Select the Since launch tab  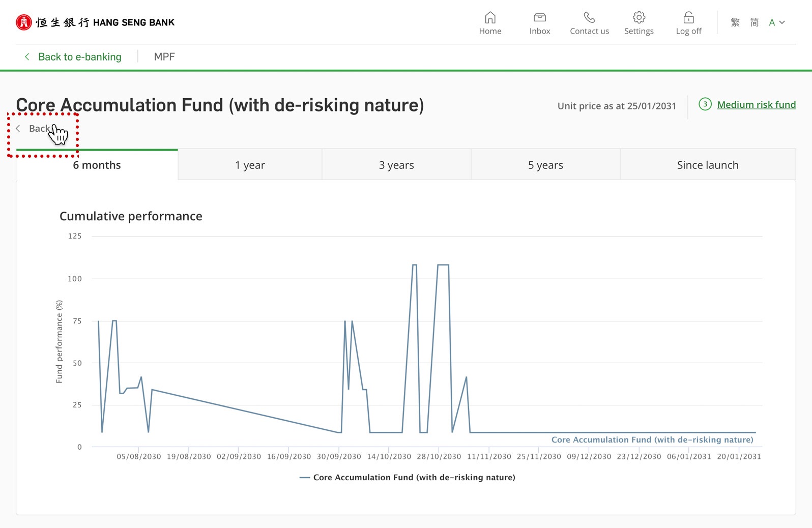708,165
